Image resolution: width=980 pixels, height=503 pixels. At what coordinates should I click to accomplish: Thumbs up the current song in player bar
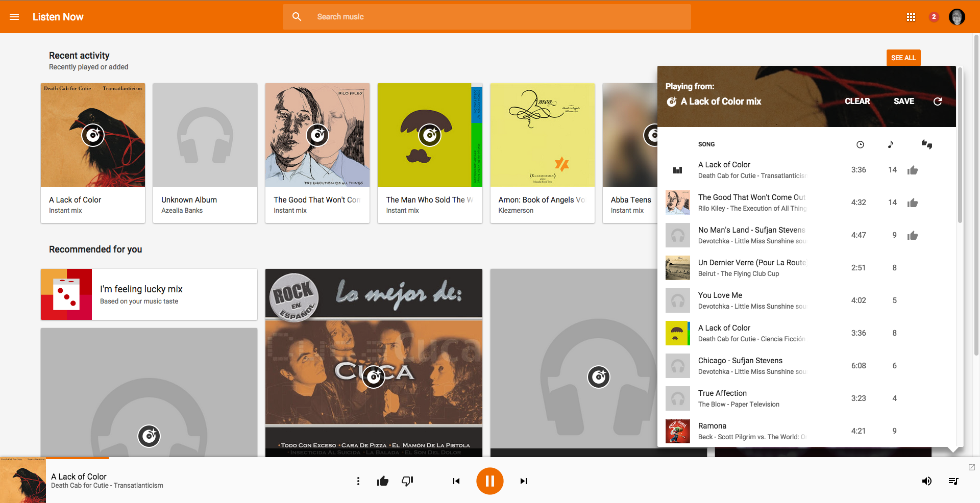click(x=383, y=481)
